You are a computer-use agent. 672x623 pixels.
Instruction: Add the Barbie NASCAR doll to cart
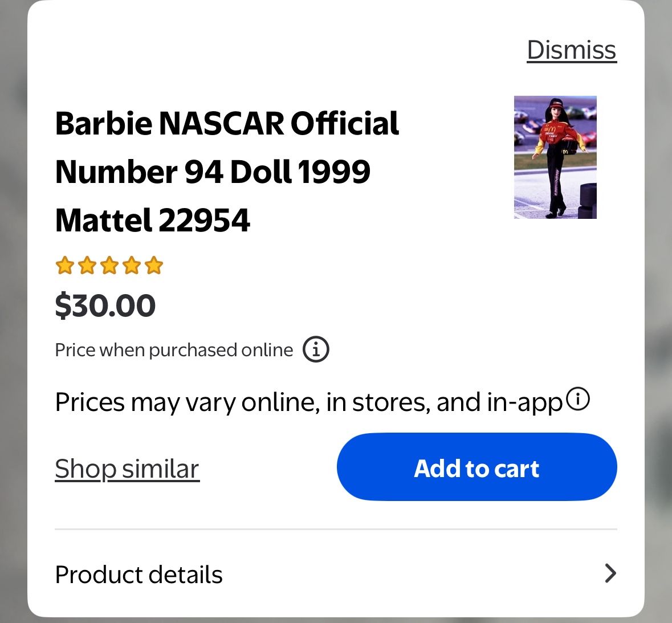[476, 467]
